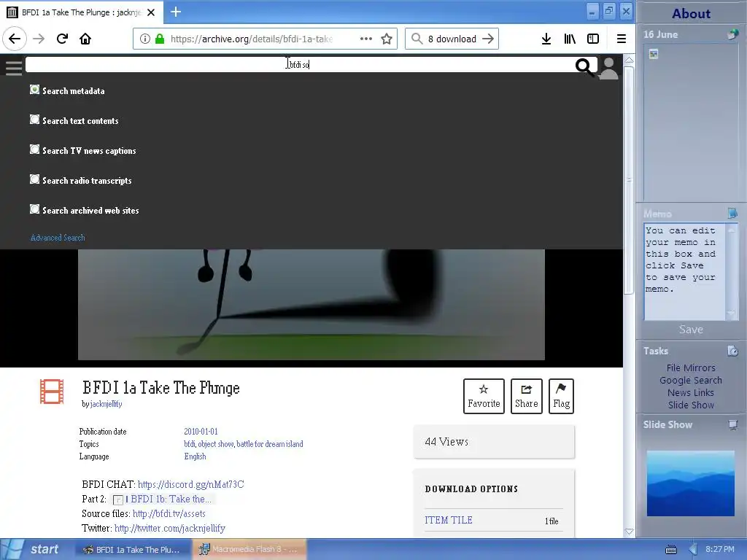Open News Links in the Tasks list
The image size is (747, 560).
pos(691,392)
